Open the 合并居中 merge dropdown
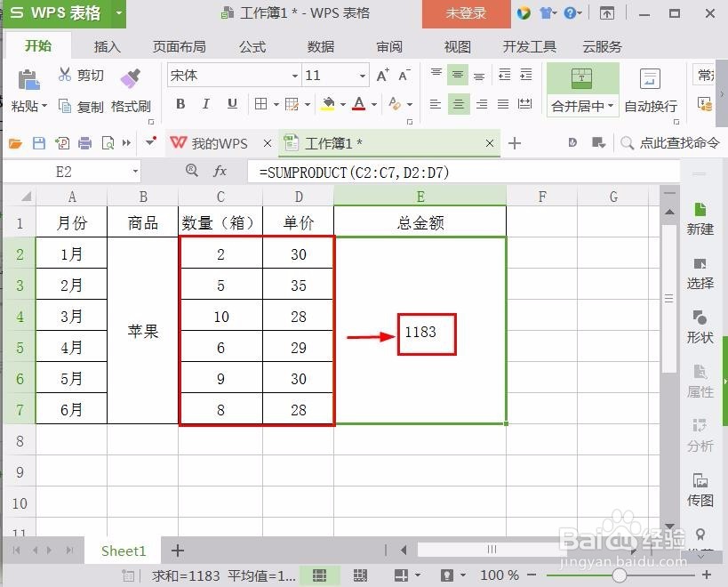The width and height of the screenshot is (728, 587). (x=612, y=106)
